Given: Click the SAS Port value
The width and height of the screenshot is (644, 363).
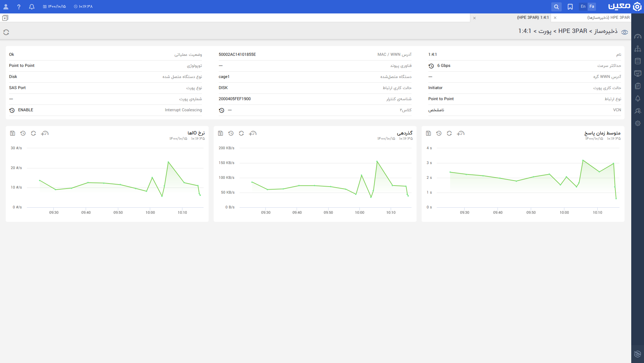Looking at the screenshot, I should click(x=17, y=88).
